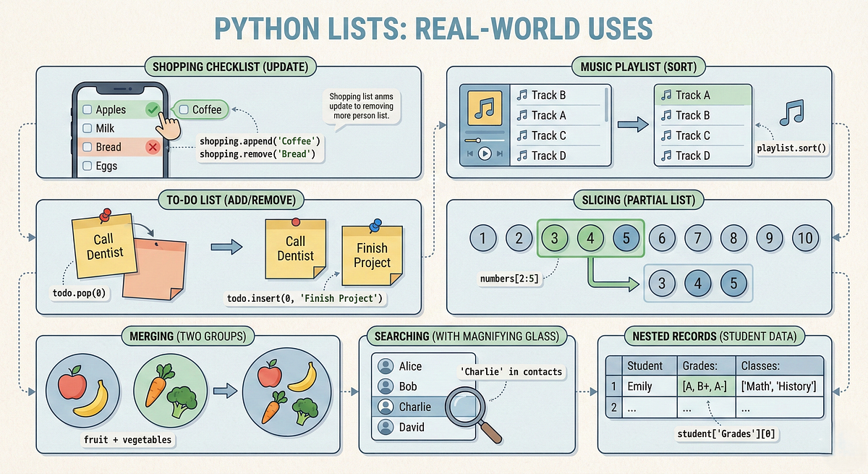Screen dimensions: 868x474
Task: Click the shopping.append('Coffee') code line
Action: [260, 141]
